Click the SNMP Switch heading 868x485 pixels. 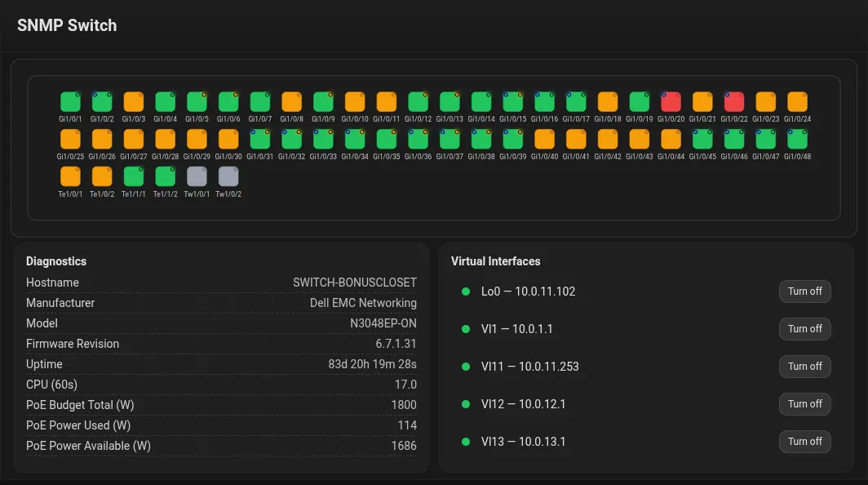click(x=67, y=25)
